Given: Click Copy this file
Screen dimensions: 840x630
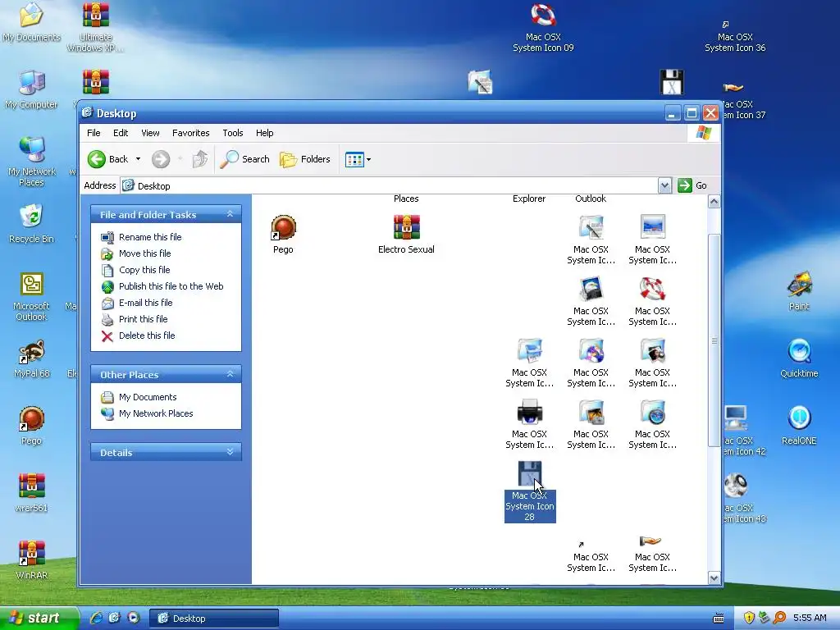Looking at the screenshot, I should pyautogui.click(x=136, y=270).
